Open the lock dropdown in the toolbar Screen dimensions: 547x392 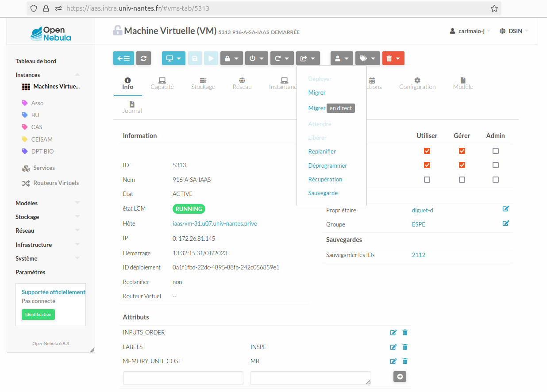click(231, 58)
